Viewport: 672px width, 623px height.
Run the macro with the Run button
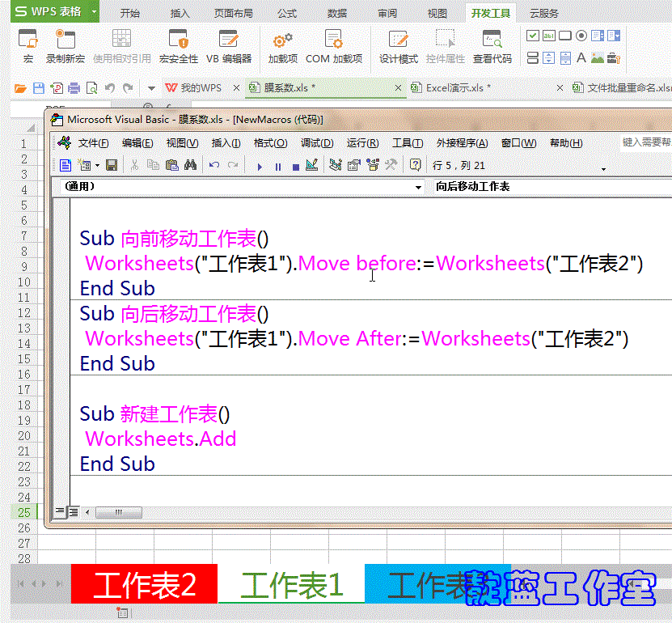pos(260,165)
